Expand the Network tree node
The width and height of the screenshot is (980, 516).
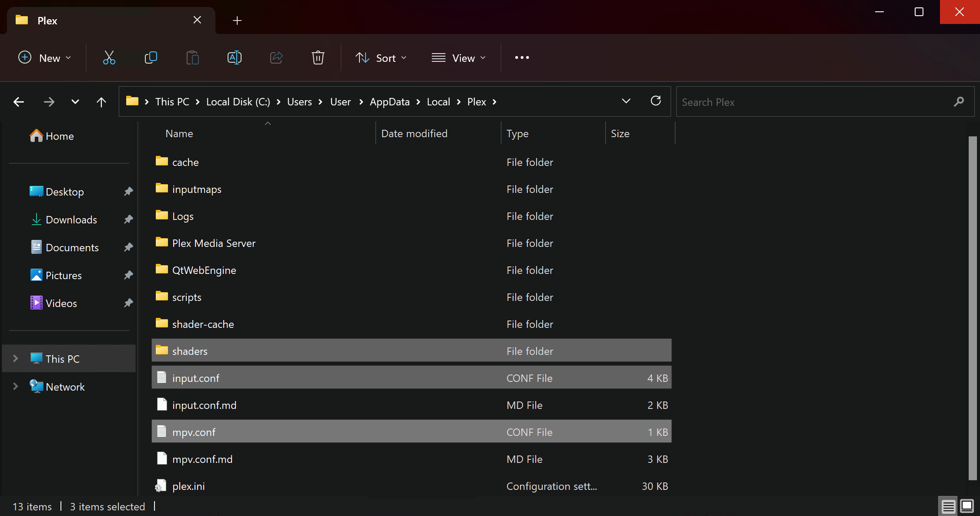pos(16,386)
